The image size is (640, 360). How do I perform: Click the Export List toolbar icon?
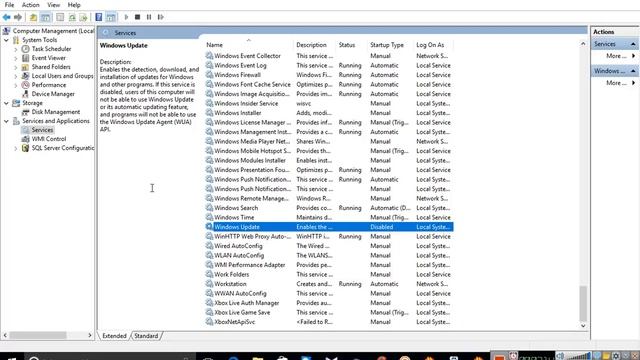click(x=83, y=17)
